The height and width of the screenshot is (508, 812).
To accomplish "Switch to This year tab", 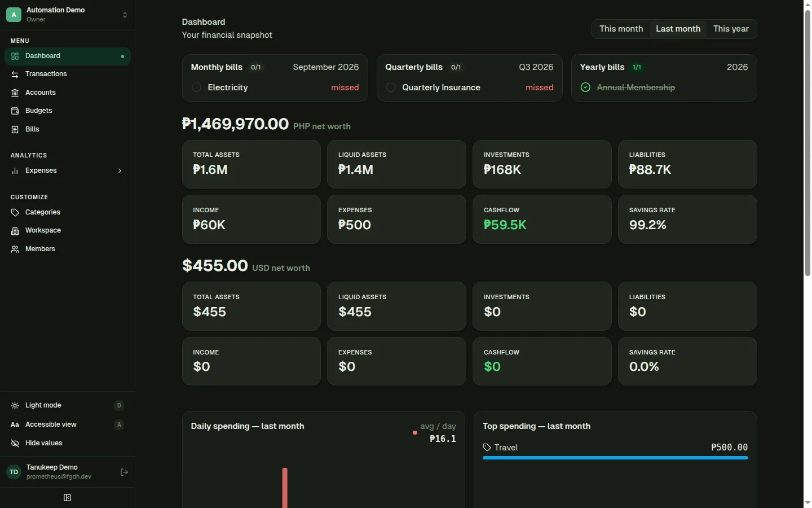I will coord(731,29).
